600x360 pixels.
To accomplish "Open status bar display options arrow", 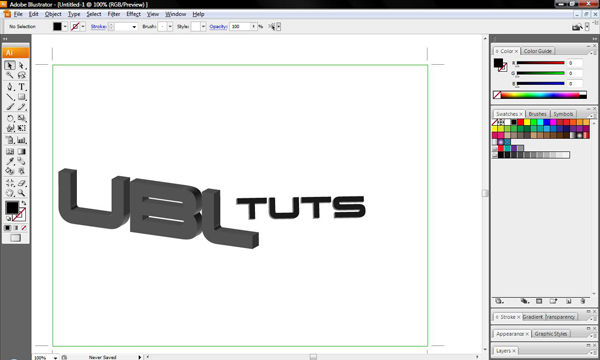I will click(140, 357).
